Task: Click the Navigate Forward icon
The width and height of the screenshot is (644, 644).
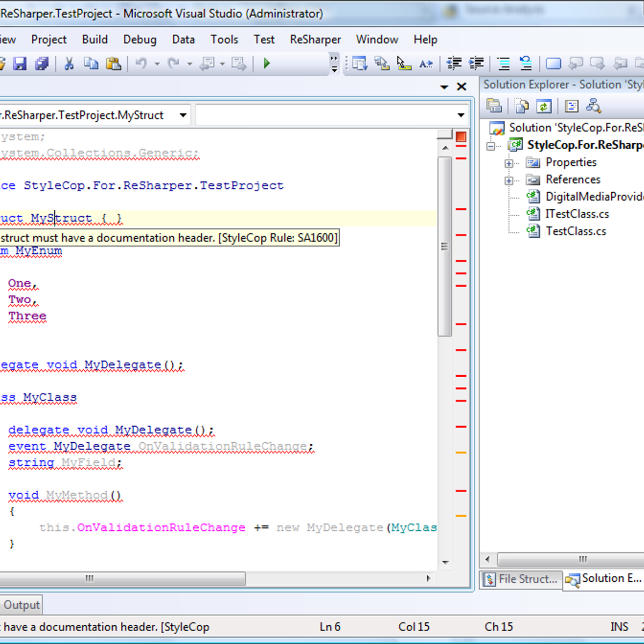Action: coord(239,64)
